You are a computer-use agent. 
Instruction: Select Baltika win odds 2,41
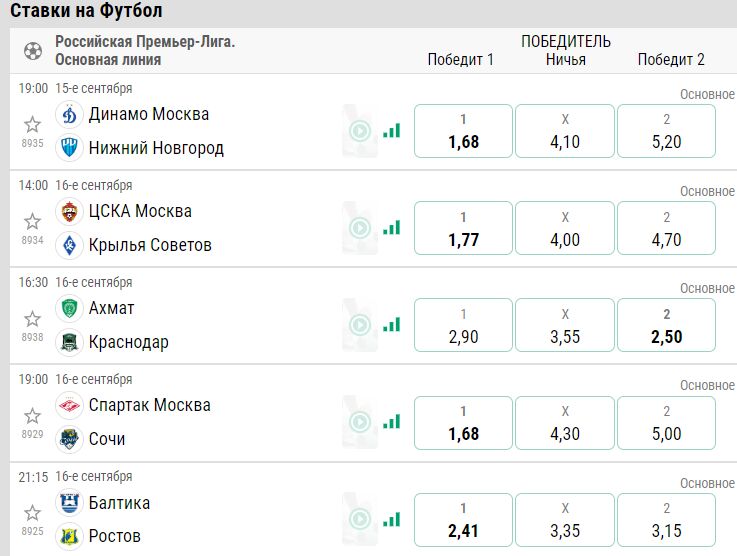463,519
